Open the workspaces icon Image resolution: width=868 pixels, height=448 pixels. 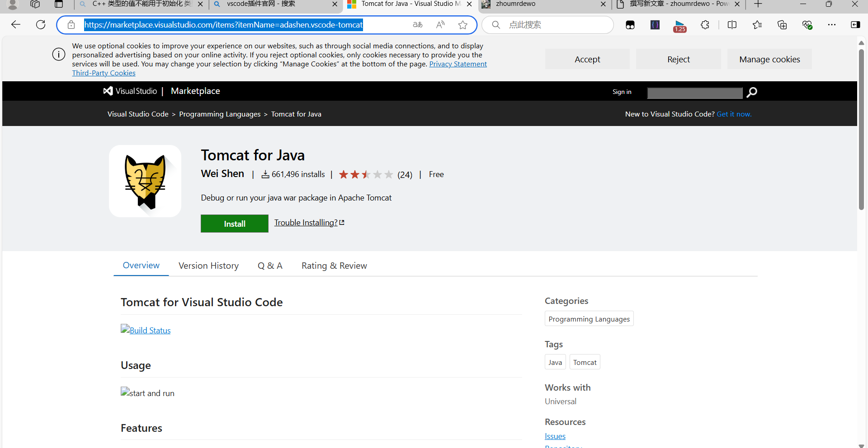(35, 4)
